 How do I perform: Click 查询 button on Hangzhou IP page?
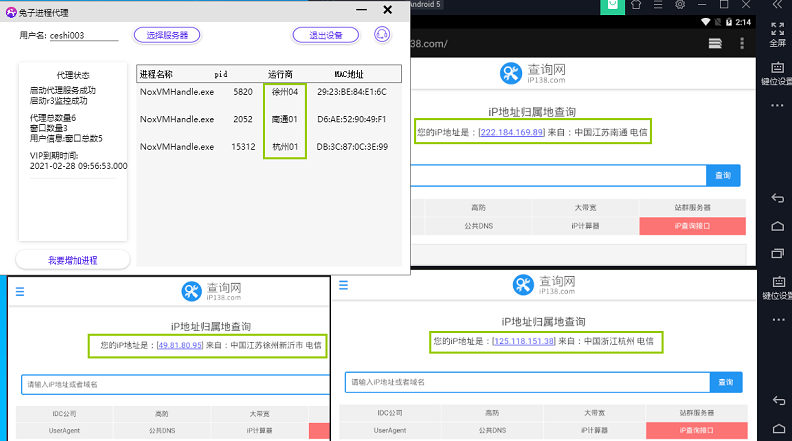pos(726,382)
